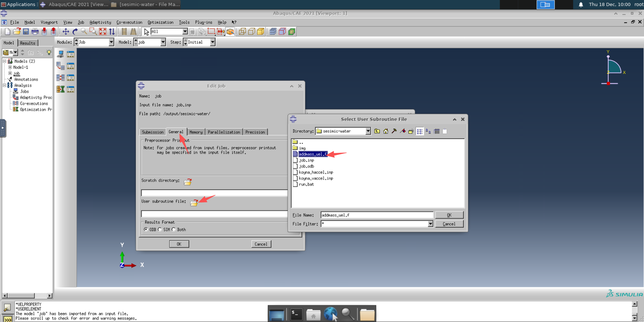
Task: Switch to the Parallelization tab
Action: (224, 132)
